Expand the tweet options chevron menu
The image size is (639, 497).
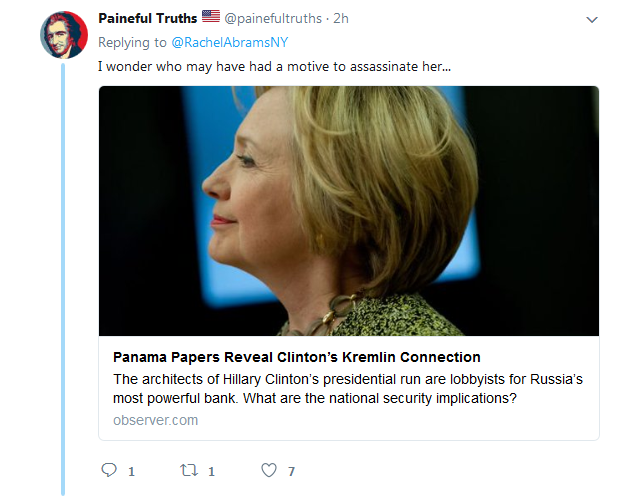(591, 19)
